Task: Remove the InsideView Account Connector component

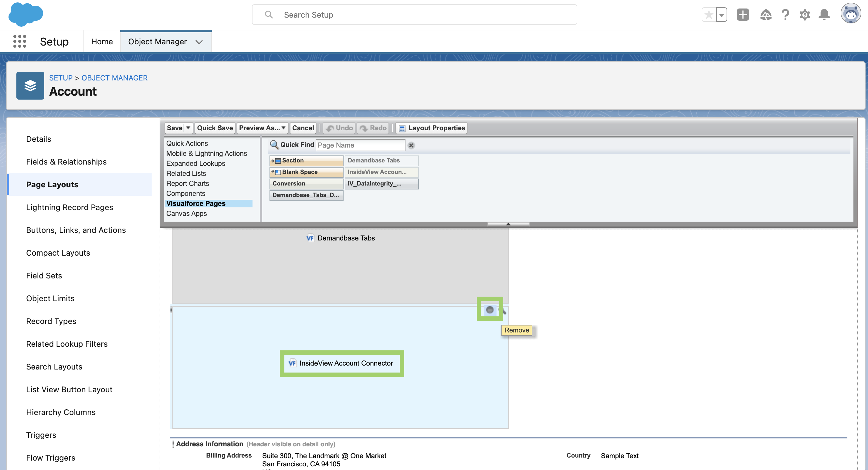Action: [490, 309]
